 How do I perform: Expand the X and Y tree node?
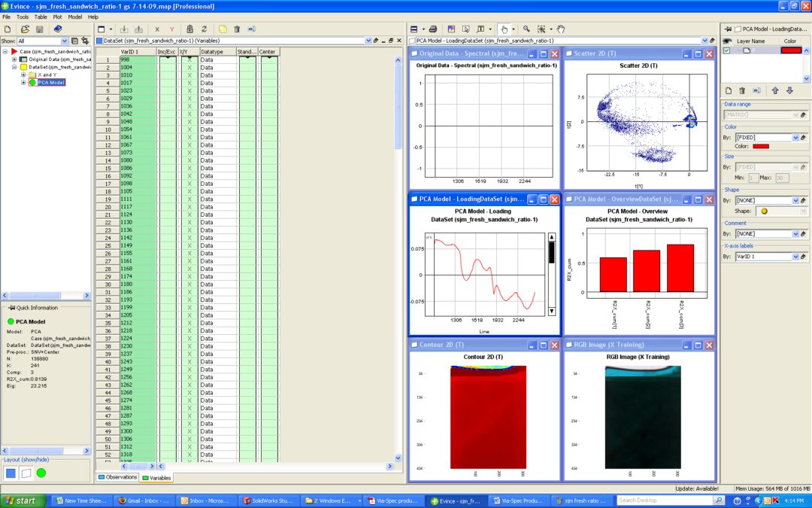(23, 75)
